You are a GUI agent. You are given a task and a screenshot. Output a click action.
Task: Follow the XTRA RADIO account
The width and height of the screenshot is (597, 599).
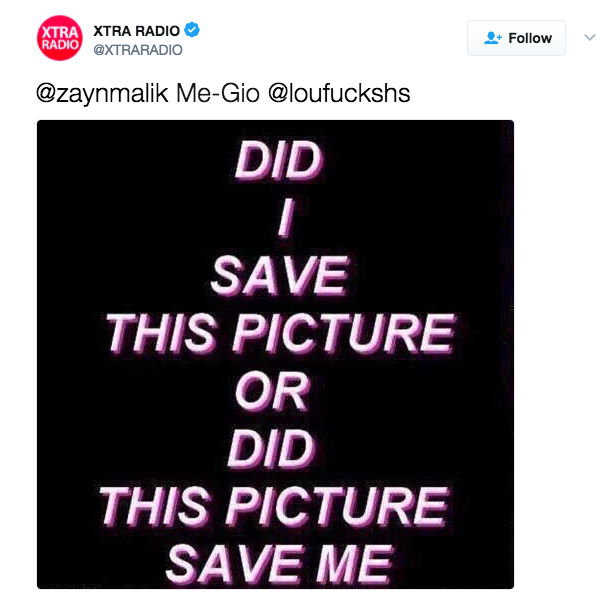click(516, 38)
